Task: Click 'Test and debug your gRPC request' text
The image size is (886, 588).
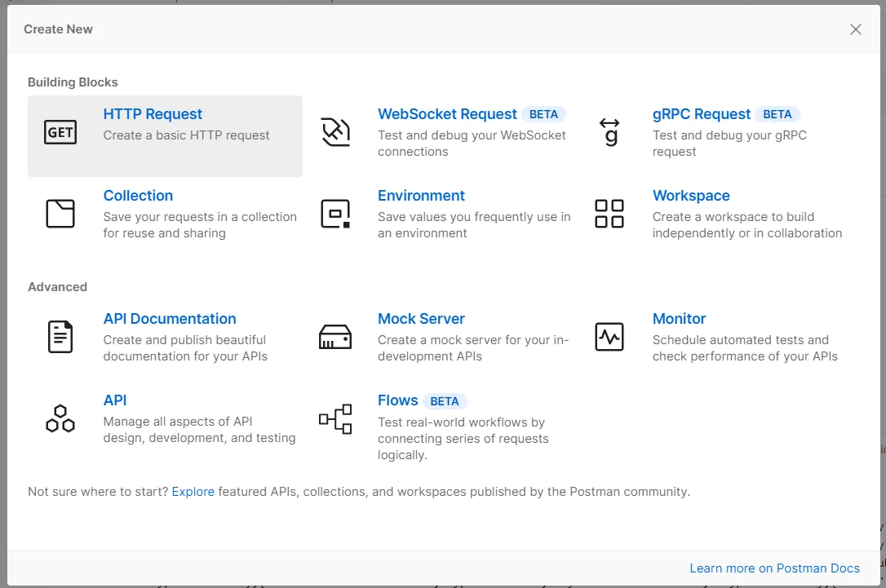Action: [729, 144]
